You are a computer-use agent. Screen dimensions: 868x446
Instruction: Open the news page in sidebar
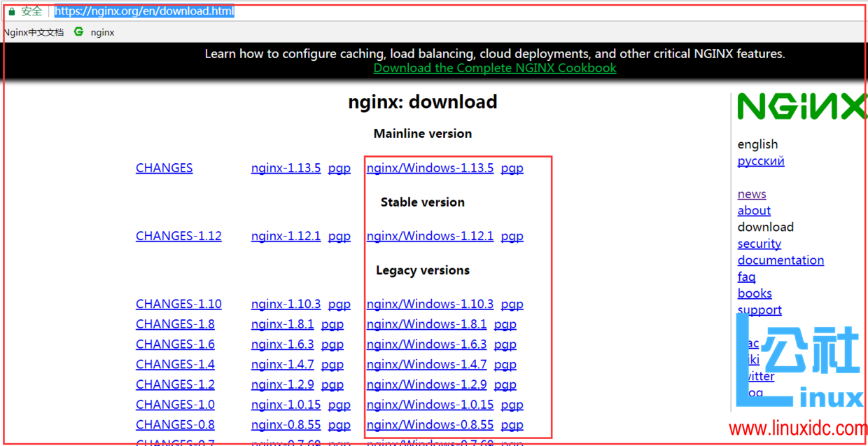click(752, 194)
